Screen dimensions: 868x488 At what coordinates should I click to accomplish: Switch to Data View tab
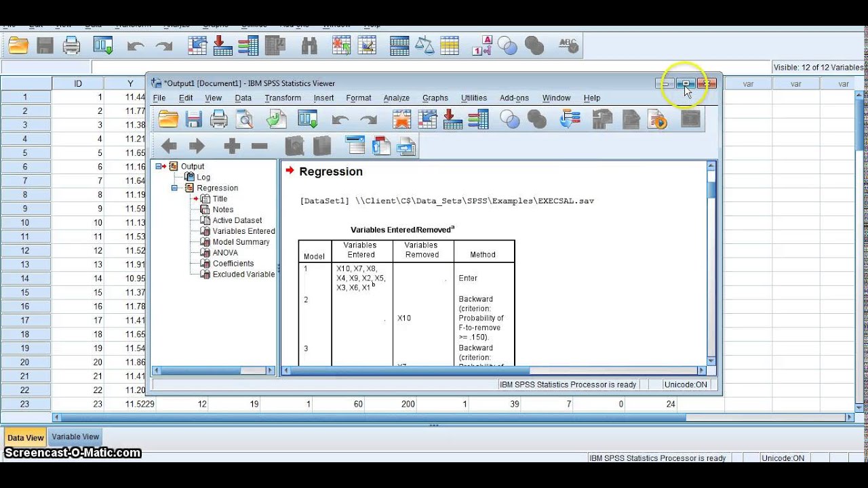pos(26,438)
